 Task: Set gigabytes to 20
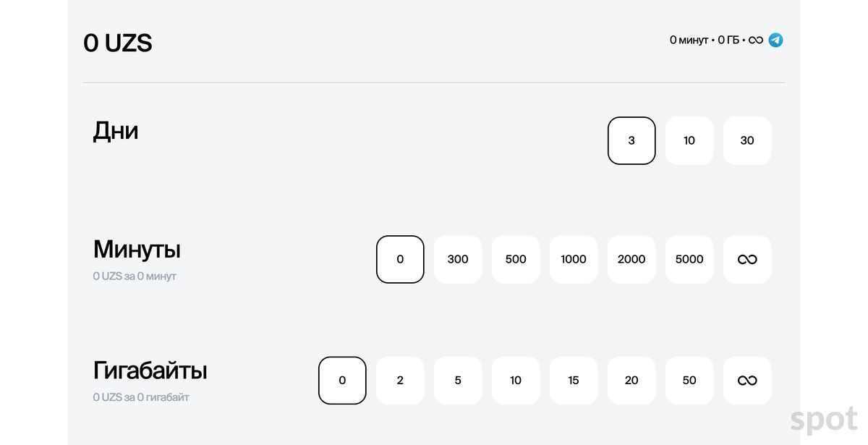(631, 381)
